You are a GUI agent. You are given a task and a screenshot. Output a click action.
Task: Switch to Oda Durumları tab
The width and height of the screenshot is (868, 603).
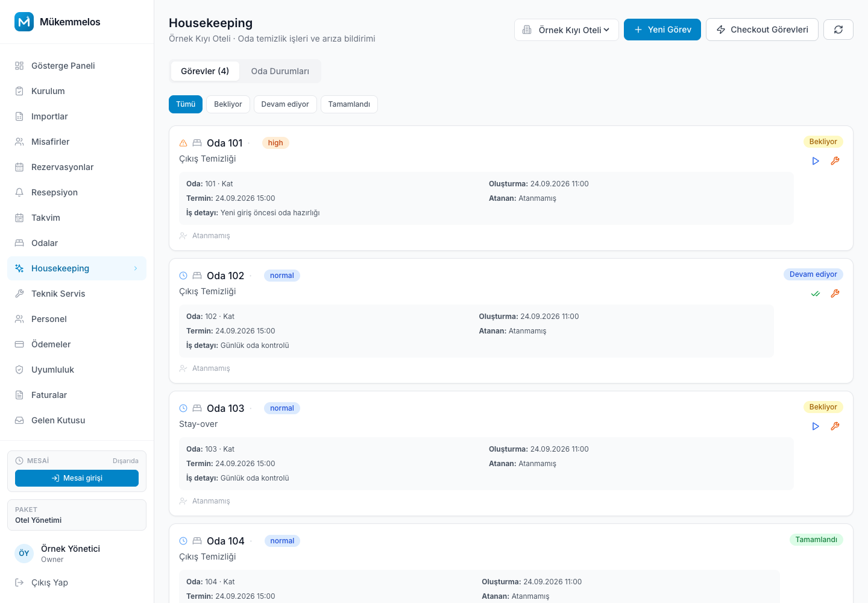point(280,71)
